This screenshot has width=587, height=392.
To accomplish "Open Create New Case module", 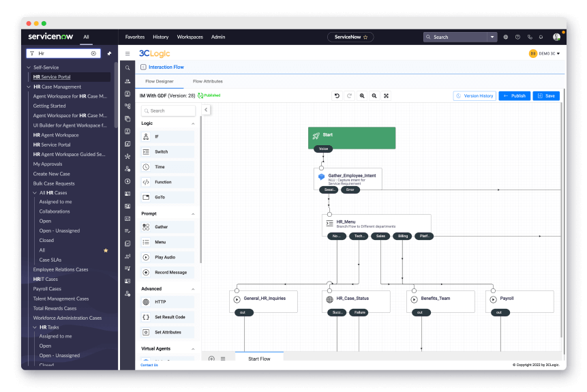I will pyautogui.click(x=51, y=174).
